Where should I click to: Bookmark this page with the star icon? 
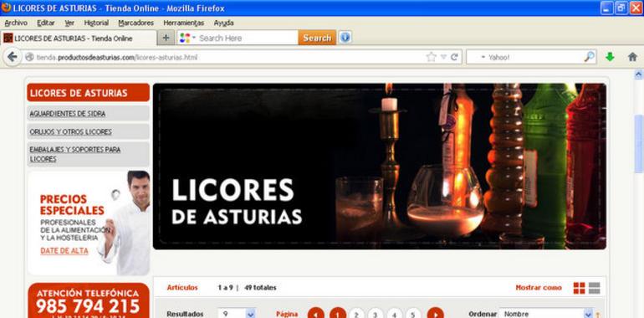pos(431,57)
